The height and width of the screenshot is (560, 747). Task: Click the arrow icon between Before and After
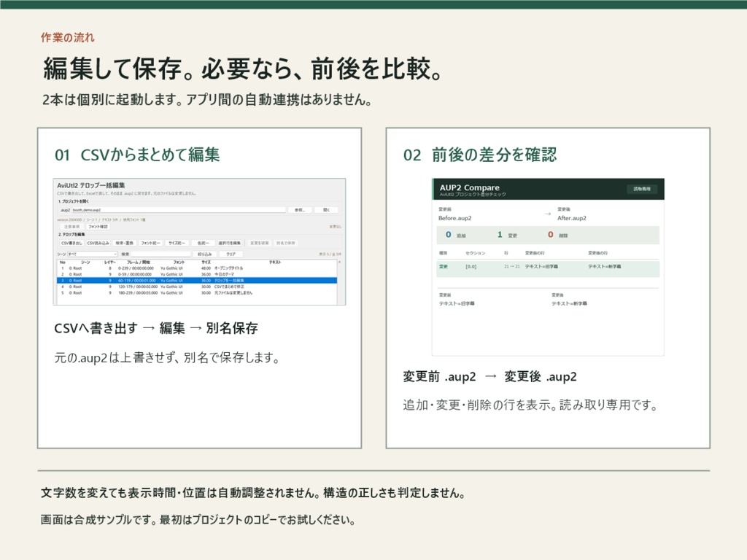(548, 214)
